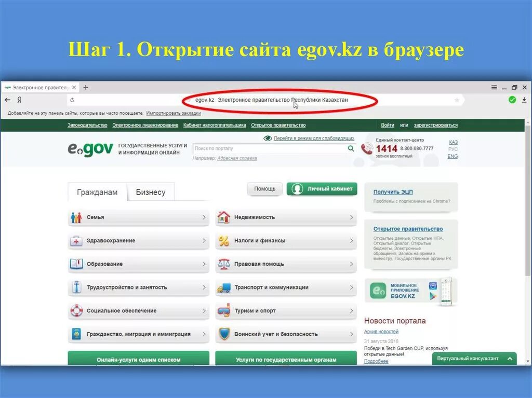Open the browser downloads arrow icon
Screen dimensions: 532x398
point(524,100)
